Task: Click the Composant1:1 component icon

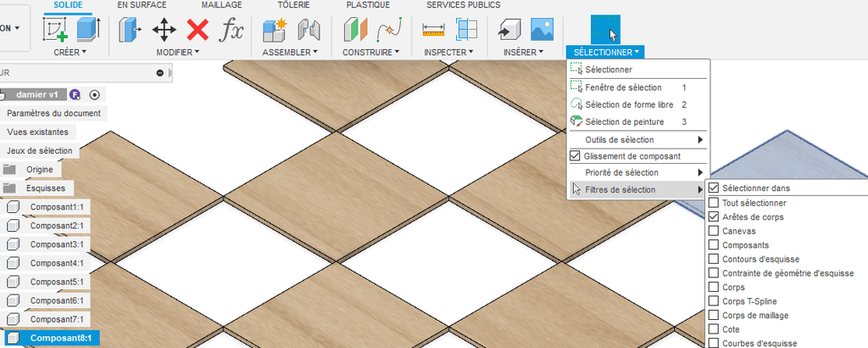Action: 14,207
